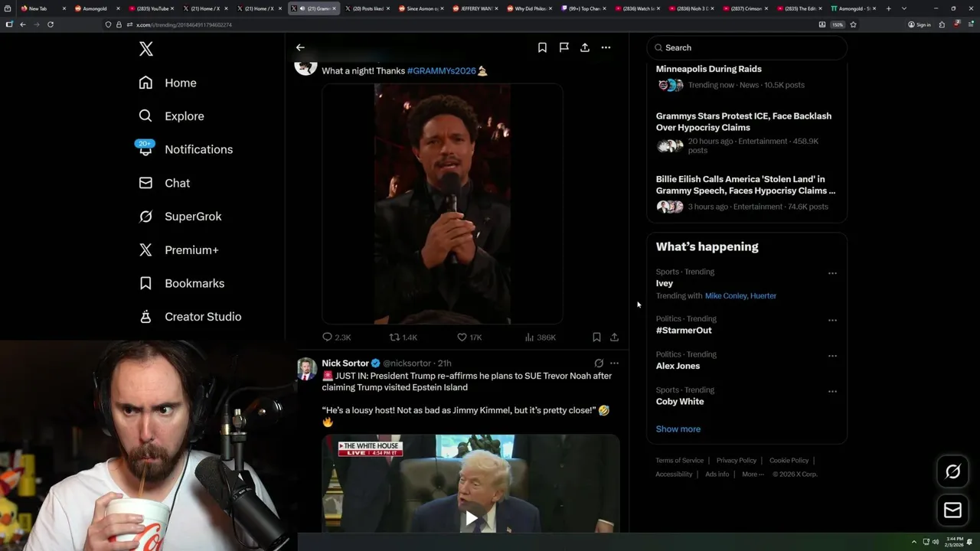980x551 pixels.
Task: Open SuperGrok in the X sidebar
Action: tap(180, 217)
